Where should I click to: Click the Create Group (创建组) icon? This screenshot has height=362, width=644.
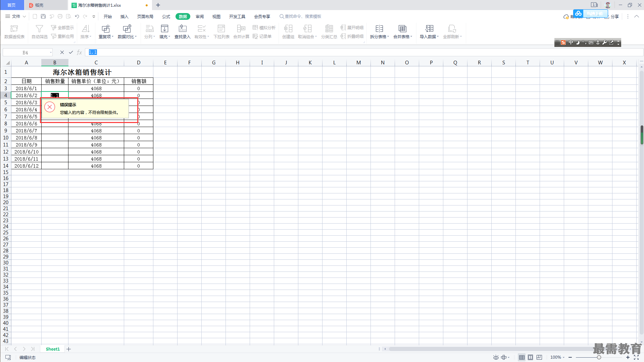pos(288,32)
